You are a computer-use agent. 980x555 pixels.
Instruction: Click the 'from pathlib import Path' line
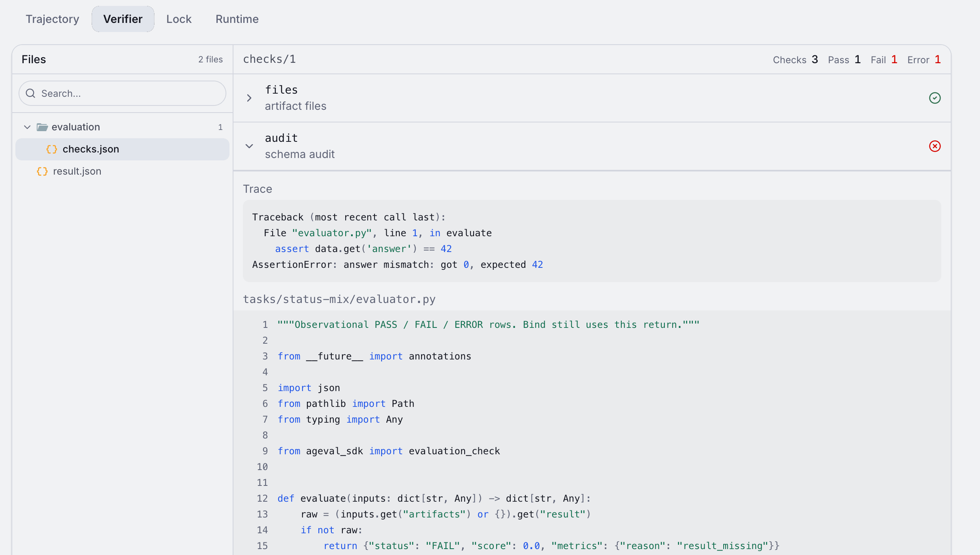[x=346, y=404]
